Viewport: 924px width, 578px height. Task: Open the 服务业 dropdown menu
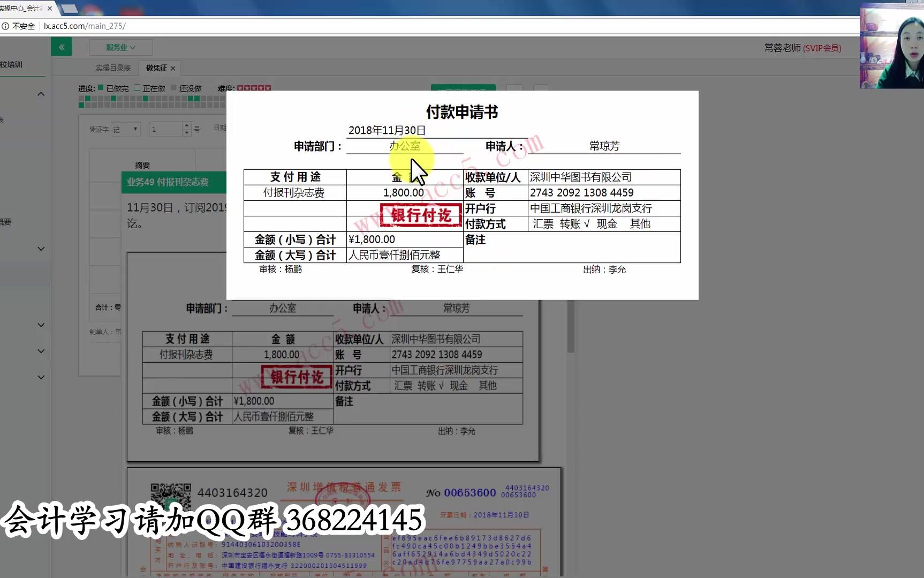[120, 47]
